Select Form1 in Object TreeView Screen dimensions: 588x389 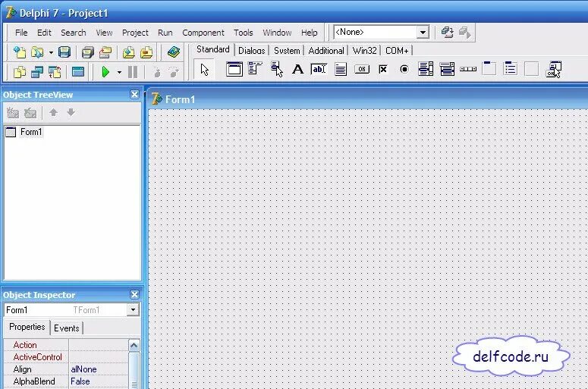tap(31, 132)
